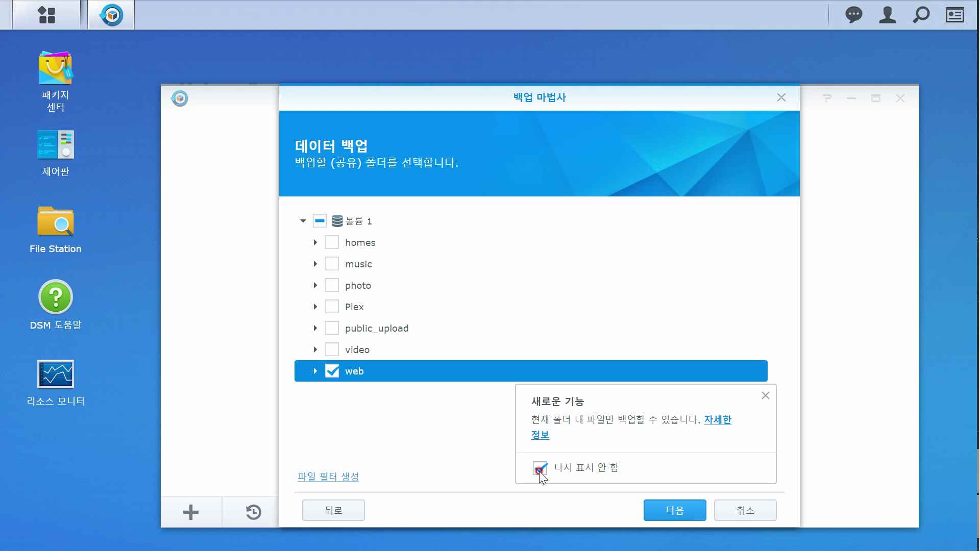Close the new feature tooltip popup
The image size is (980, 551).
tap(765, 395)
